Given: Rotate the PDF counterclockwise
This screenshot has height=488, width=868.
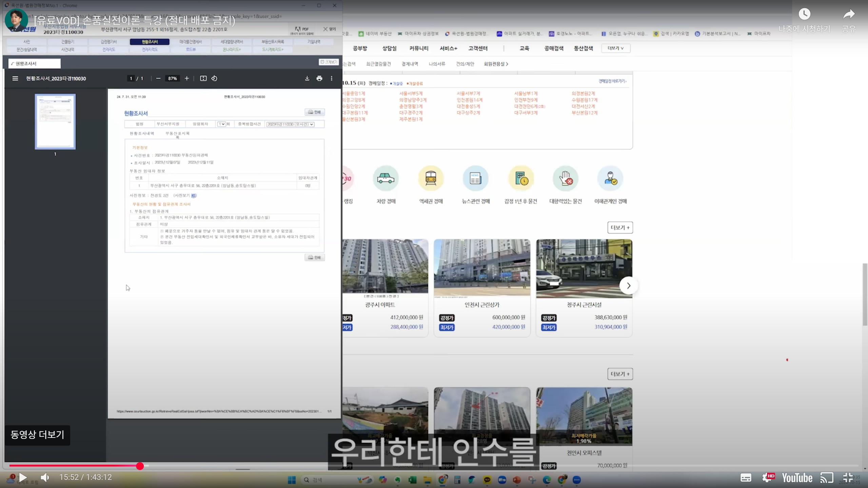Looking at the screenshot, I should click(214, 78).
